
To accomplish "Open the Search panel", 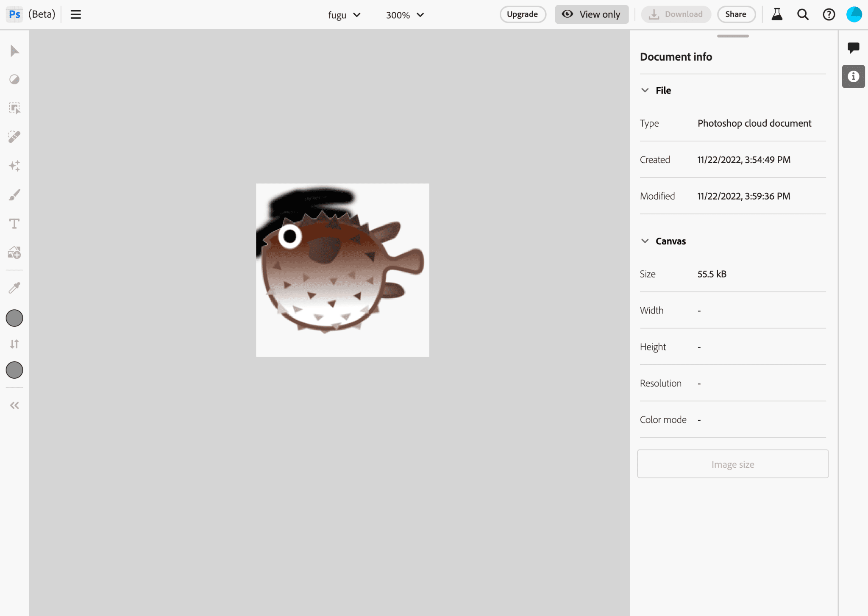I will 803,15.
